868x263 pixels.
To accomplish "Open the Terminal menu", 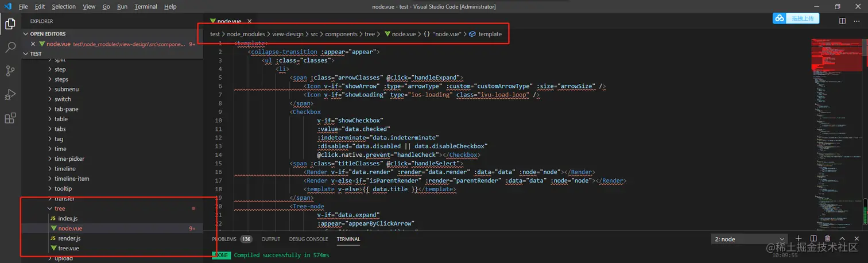I will click(146, 6).
